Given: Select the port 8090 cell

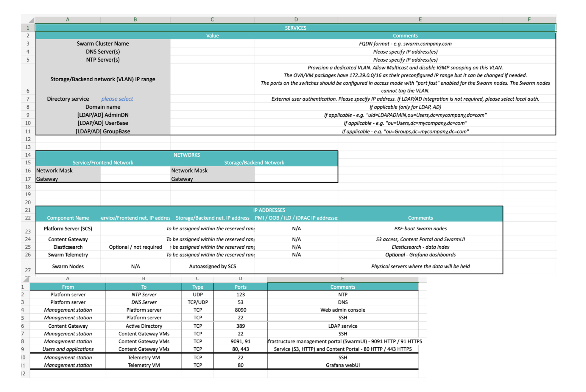Looking at the screenshot, I should coord(240,310).
